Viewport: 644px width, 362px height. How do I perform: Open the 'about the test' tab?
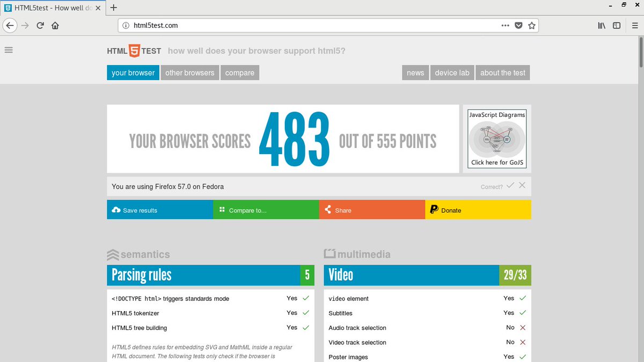pyautogui.click(x=503, y=73)
